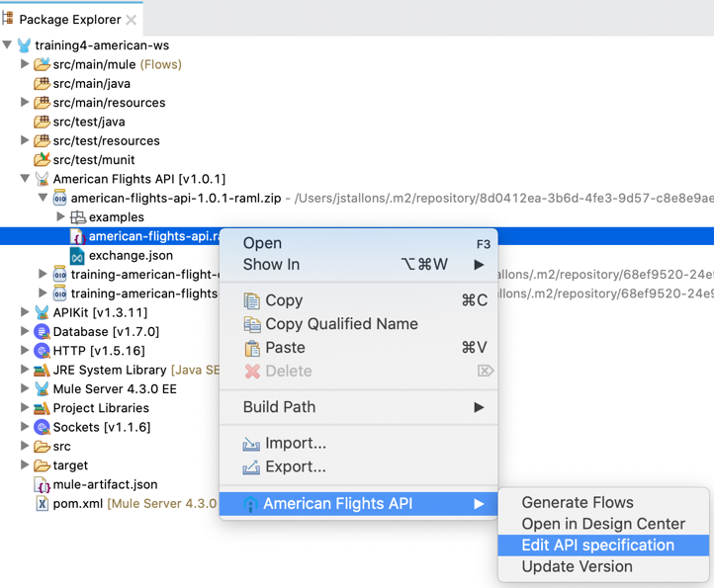Click the HTTP connector icon
714x588 pixels.
click(x=42, y=351)
